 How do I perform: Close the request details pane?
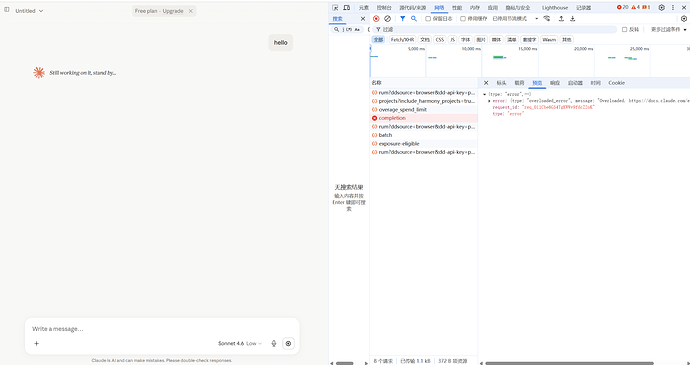(486, 83)
